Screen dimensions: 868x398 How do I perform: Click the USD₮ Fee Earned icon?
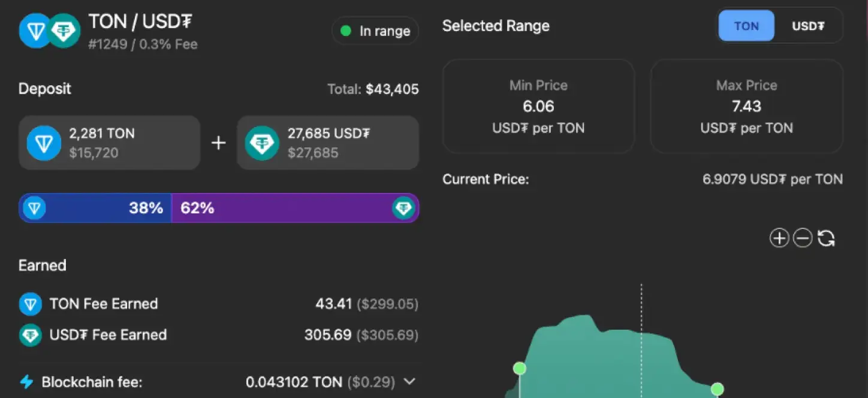point(30,335)
